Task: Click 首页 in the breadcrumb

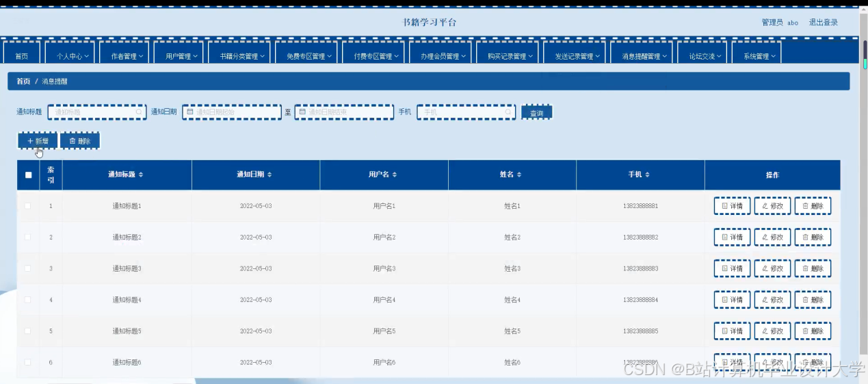Action: click(24, 81)
